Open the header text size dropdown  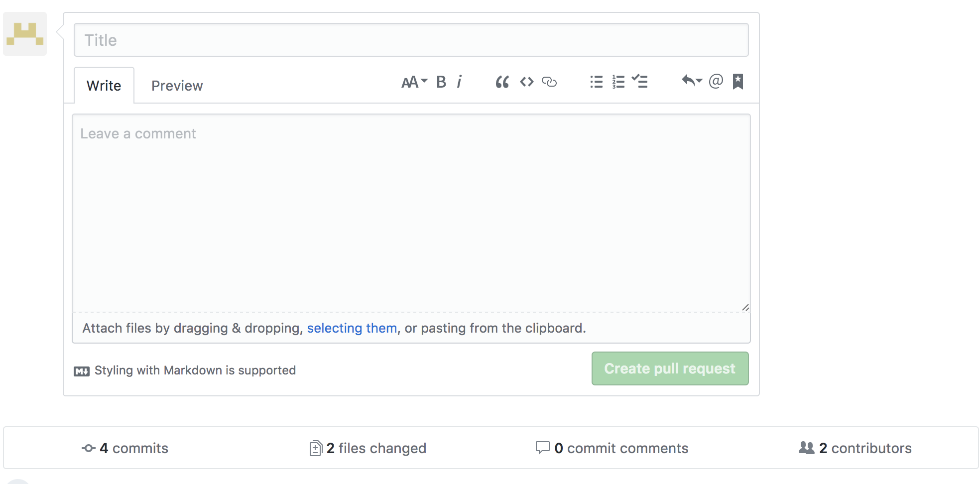click(x=414, y=82)
